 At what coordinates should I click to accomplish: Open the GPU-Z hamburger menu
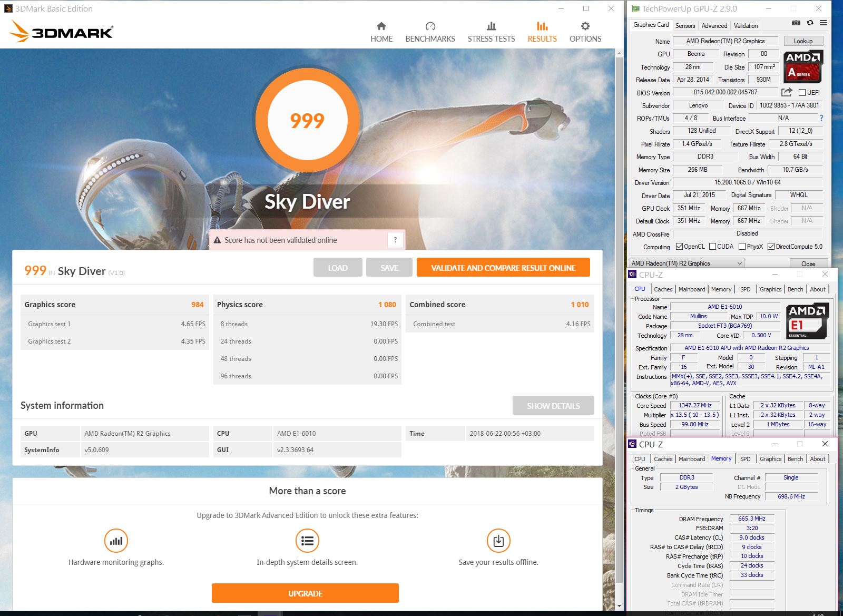tap(823, 23)
